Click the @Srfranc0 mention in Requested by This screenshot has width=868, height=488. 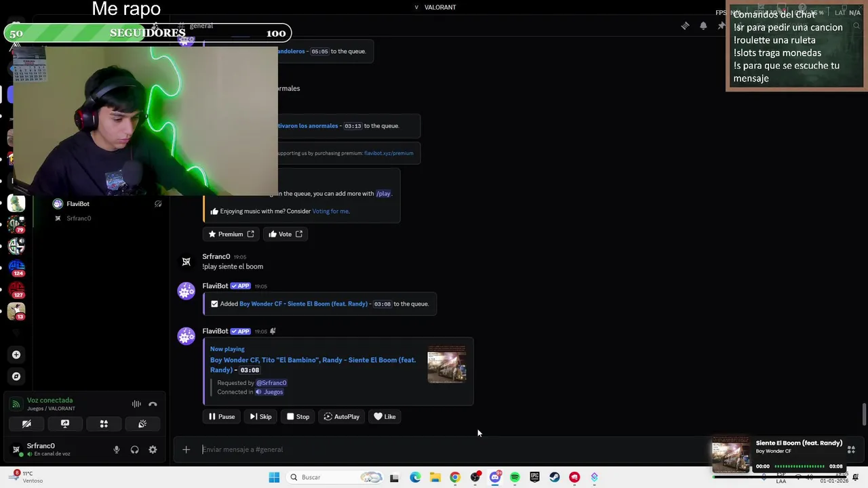271,383
